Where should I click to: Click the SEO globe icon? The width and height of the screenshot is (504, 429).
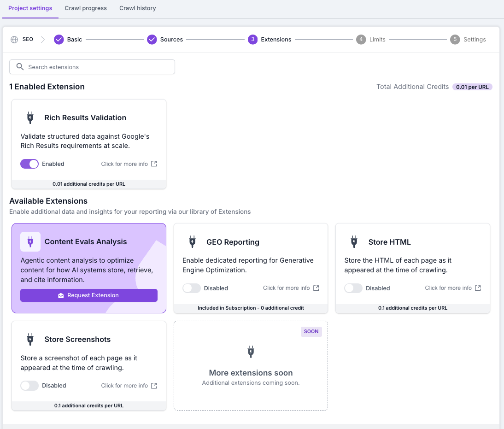click(x=14, y=40)
